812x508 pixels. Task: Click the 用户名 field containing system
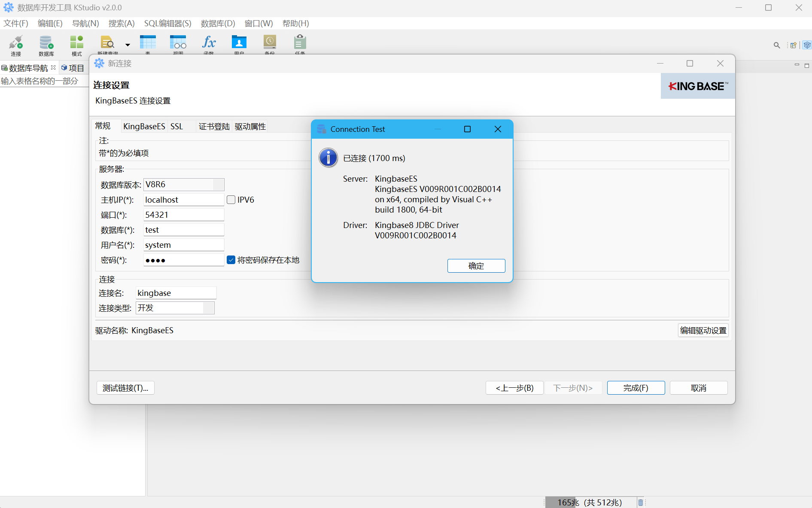tap(184, 245)
